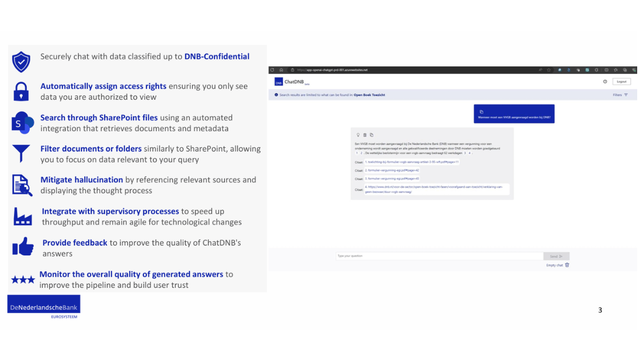Image resolution: width=644 pixels, height=361 pixels.
Task: Click the Send button
Action: coord(556,257)
